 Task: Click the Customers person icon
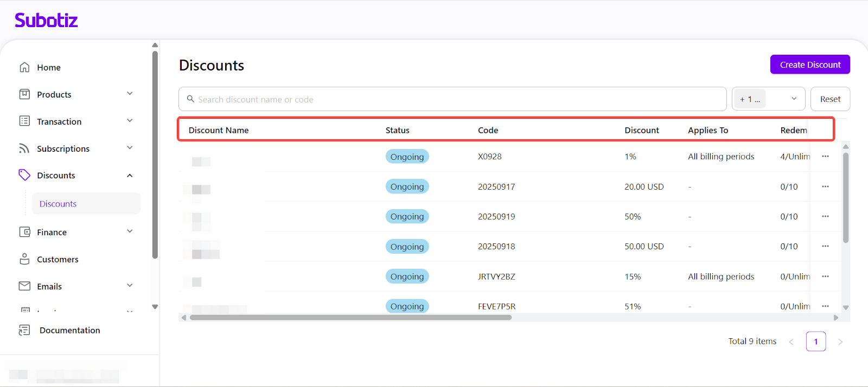coord(24,259)
